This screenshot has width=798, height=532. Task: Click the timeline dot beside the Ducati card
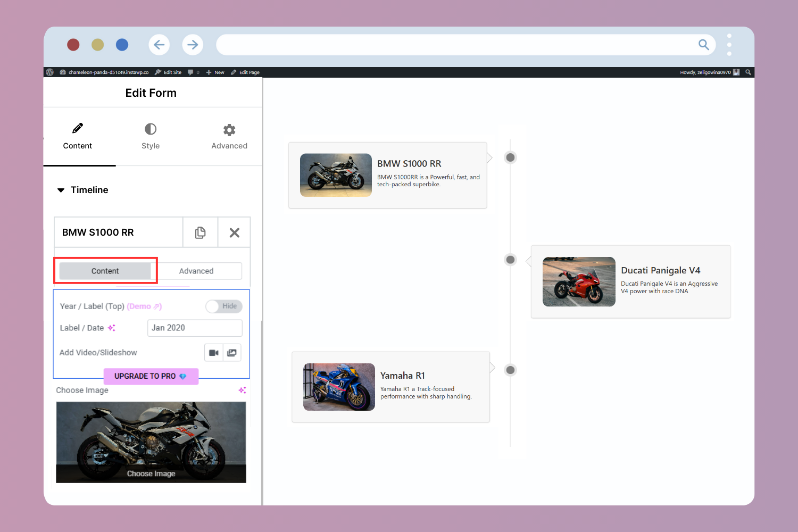(x=510, y=260)
